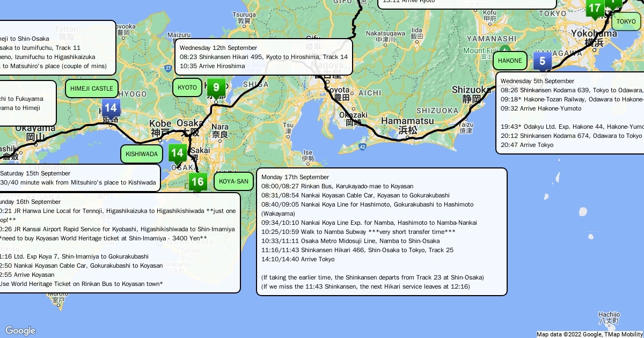Click the green marker numbered 17 near Tokyo
Screen dimensions: 644x338
(x=594, y=9)
